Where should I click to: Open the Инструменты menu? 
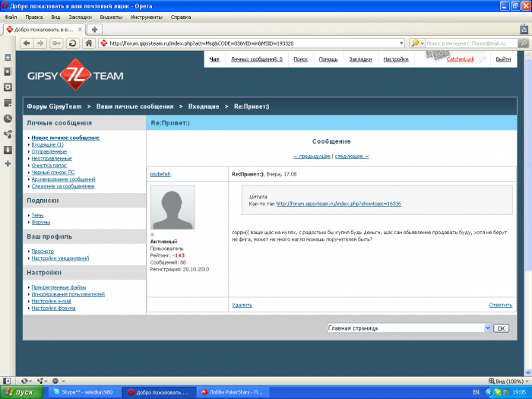pyautogui.click(x=146, y=17)
